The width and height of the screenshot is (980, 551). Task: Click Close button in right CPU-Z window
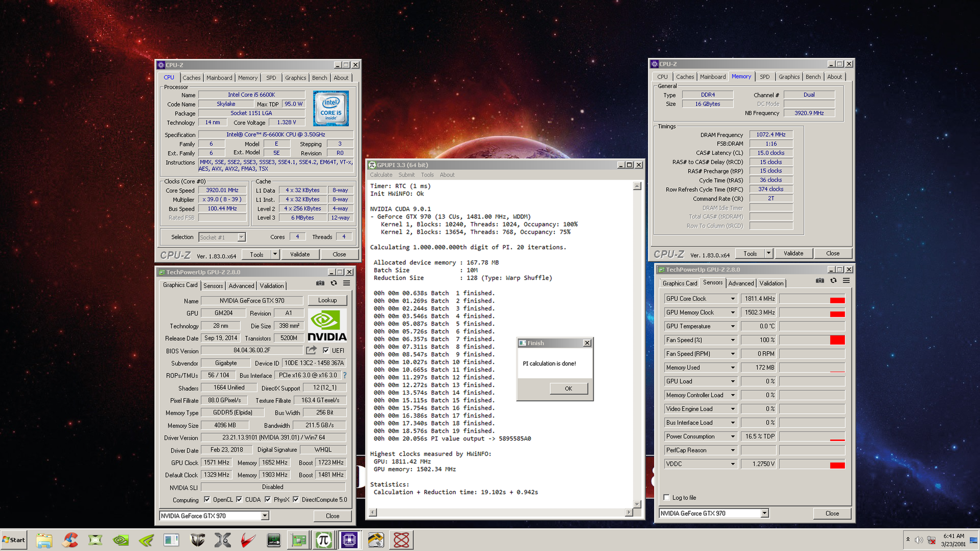[x=832, y=253]
